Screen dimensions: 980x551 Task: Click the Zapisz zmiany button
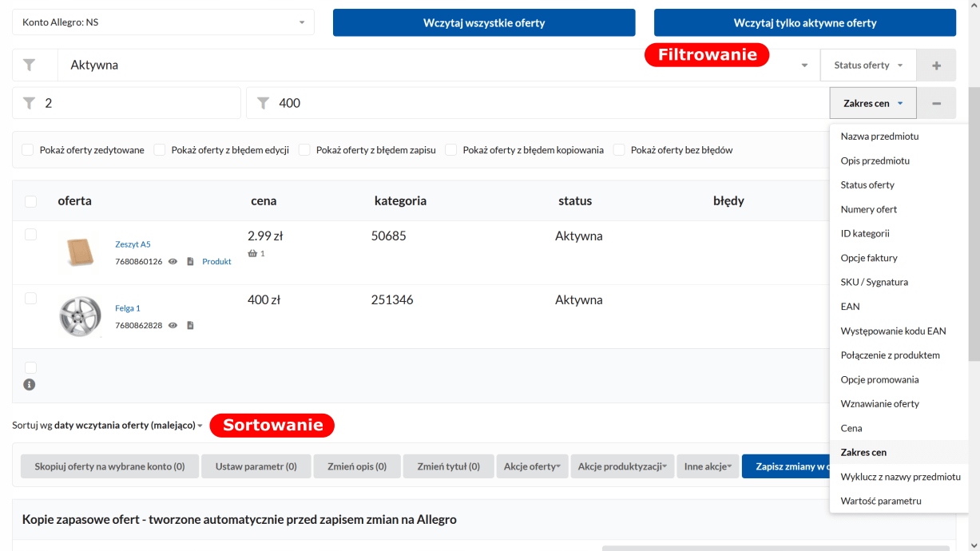tap(786, 466)
